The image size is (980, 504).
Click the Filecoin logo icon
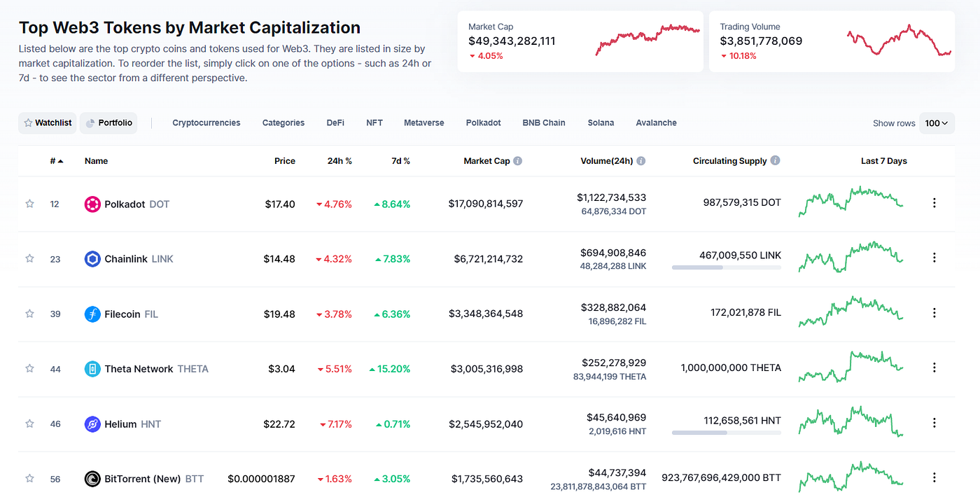[92, 314]
